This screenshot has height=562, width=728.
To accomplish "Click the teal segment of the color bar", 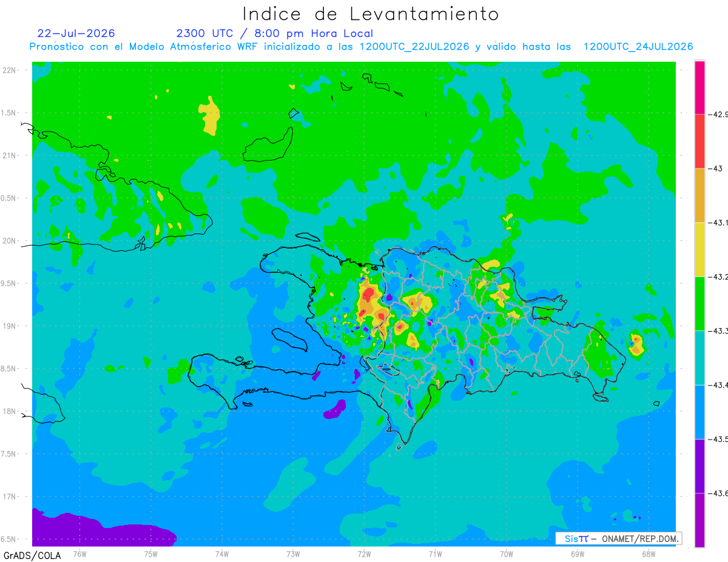I will pyautogui.click(x=699, y=358).
